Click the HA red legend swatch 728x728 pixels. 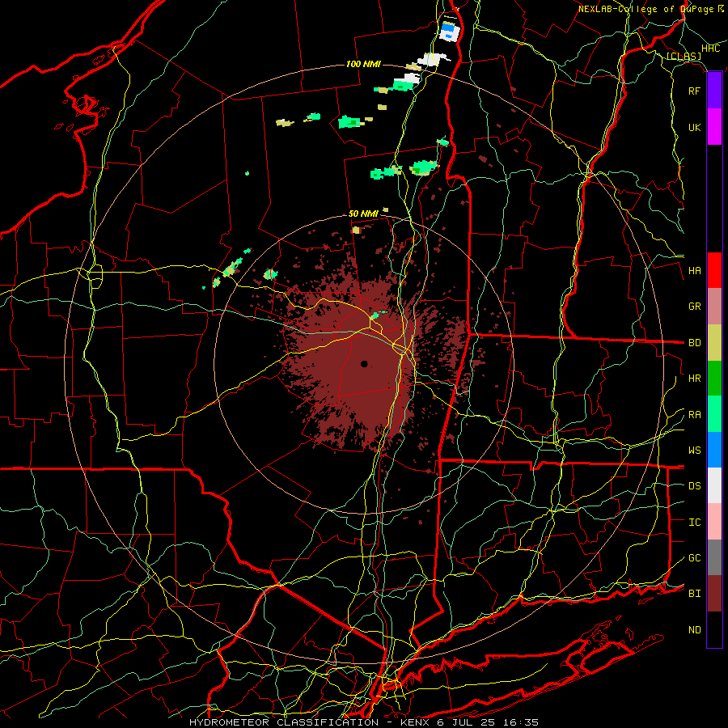[714, 270]
